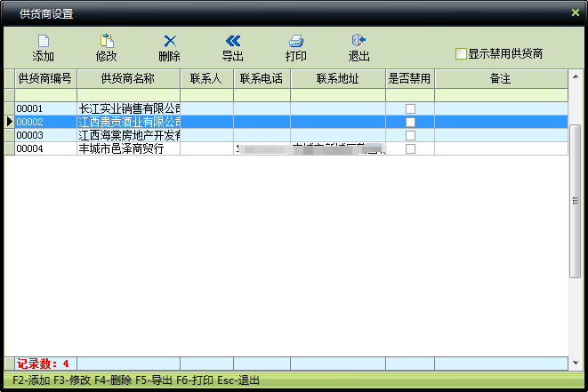Select supplier row 丰城市邑泽商贸行

point(128,149)
